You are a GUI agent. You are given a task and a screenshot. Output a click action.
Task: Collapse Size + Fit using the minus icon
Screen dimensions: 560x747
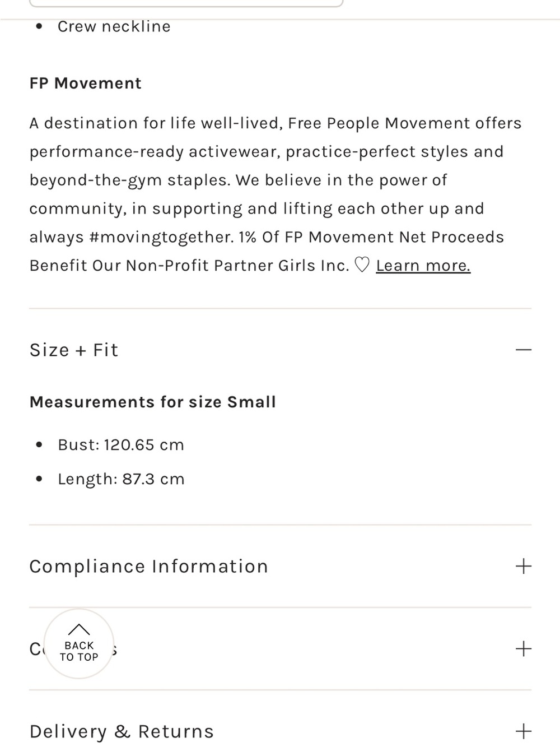point(523,350)
